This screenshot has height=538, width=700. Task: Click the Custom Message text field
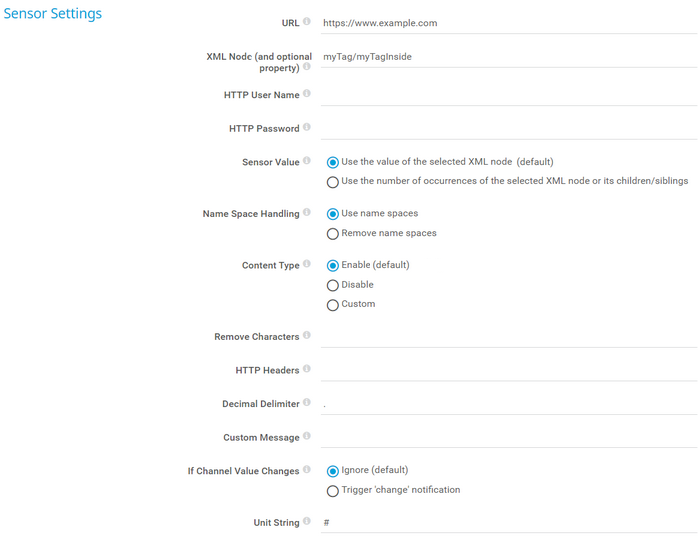tap(508, 437)
